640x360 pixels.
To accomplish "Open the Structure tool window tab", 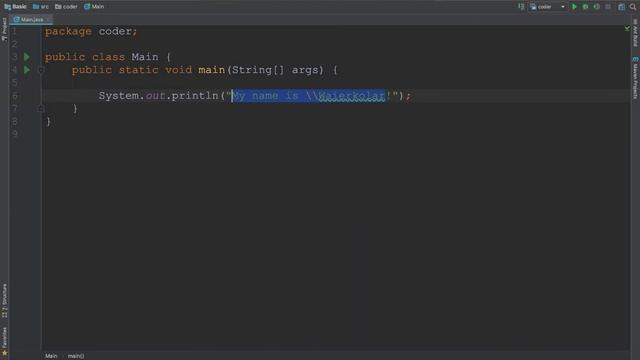I will [x=4, y=301].
